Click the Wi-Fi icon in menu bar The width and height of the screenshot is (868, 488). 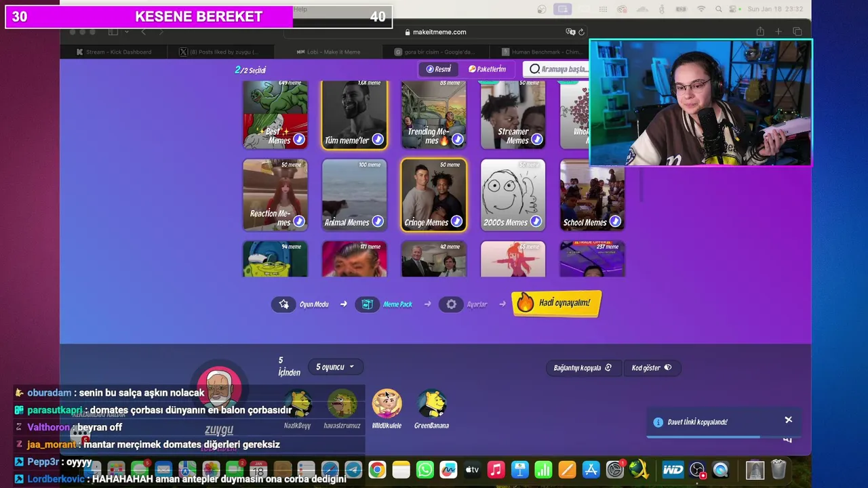pyautogui.click(x=701, y=9)
